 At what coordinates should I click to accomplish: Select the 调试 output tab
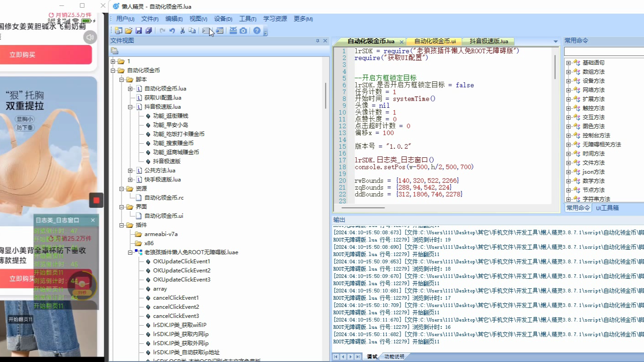[372, 357]
